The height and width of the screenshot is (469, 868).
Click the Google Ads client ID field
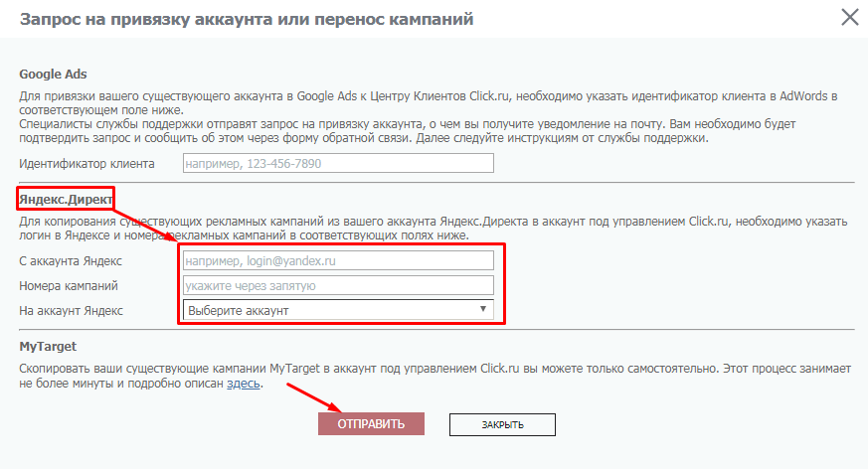pos(338,164)
